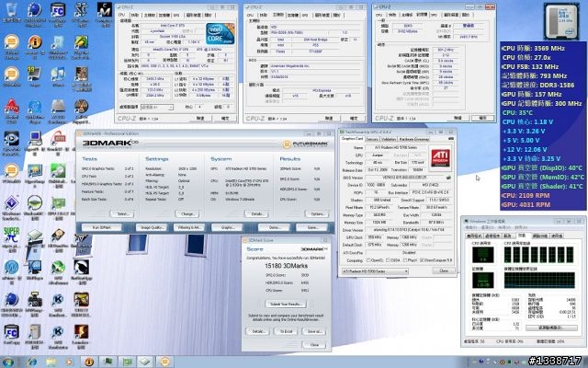The width and height of the screenshot is (588, 368).
Task: Click the Intel CPU chip sidebar gadget
Action: point(560,20)
